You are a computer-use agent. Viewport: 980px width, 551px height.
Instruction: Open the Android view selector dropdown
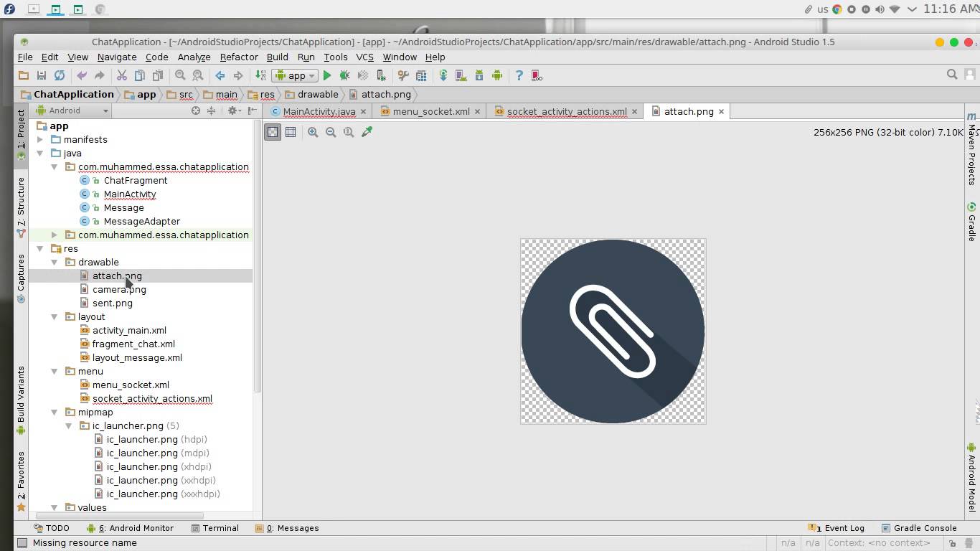point(72,110)
